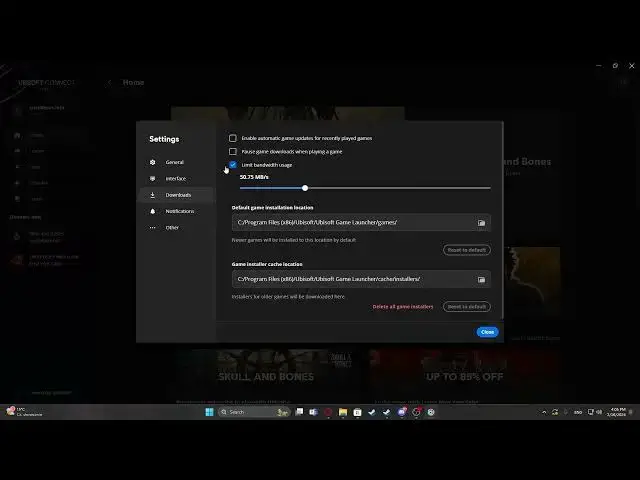Screen dimensions: 640x480
Task: Enable automatic game updates for recently played games
Action: pyautogui.click(x=233, y=138)
